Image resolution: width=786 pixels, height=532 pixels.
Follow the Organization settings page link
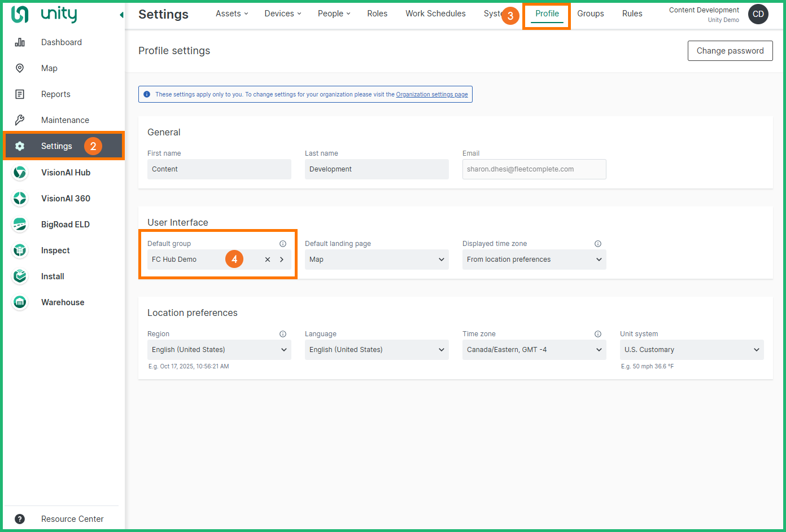coord(431,95)
